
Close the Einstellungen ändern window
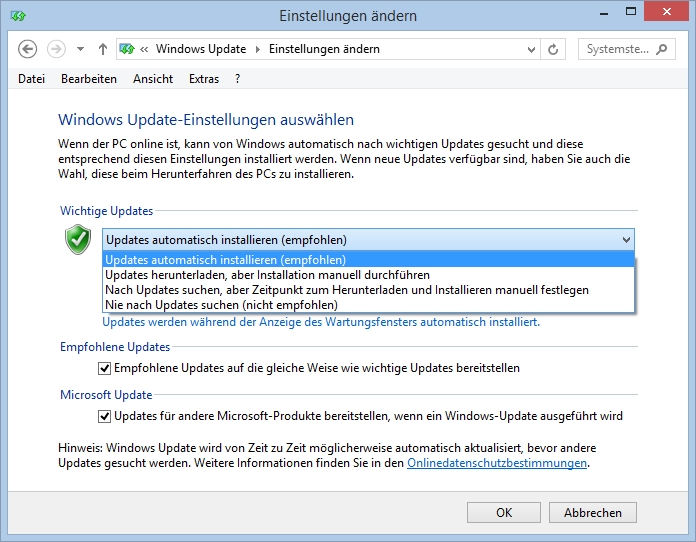(x=666, y=12)
